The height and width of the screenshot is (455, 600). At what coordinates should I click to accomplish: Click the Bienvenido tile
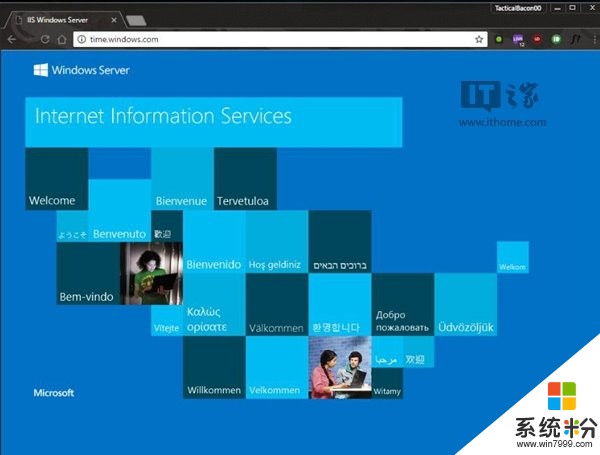pos(214,242)
